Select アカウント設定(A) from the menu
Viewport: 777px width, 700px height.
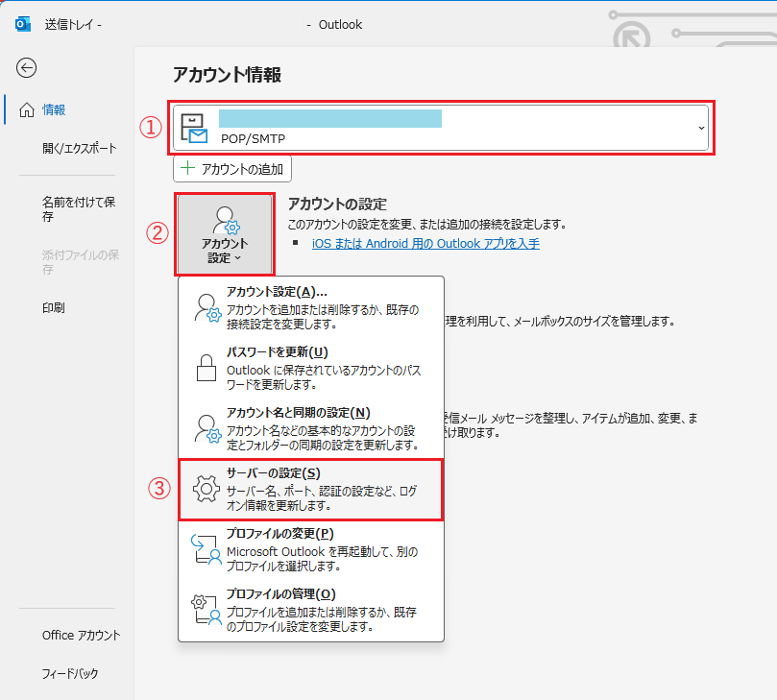(279, 290)
